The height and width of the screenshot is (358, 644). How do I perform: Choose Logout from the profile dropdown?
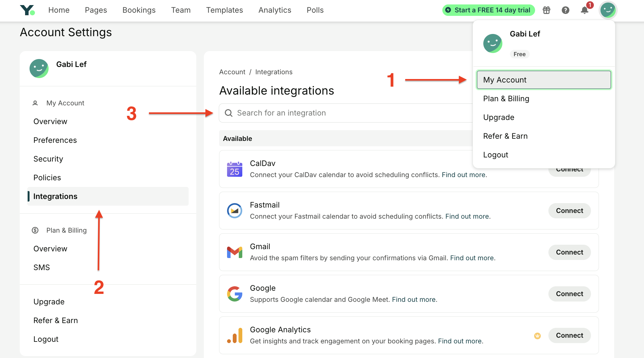pos(495,155)
